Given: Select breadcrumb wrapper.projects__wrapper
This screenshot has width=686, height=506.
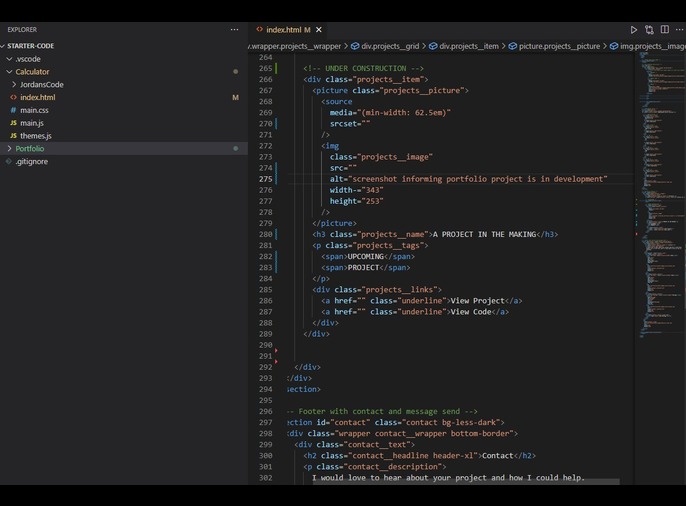Looking at the screenshot, I should point(295,46).
